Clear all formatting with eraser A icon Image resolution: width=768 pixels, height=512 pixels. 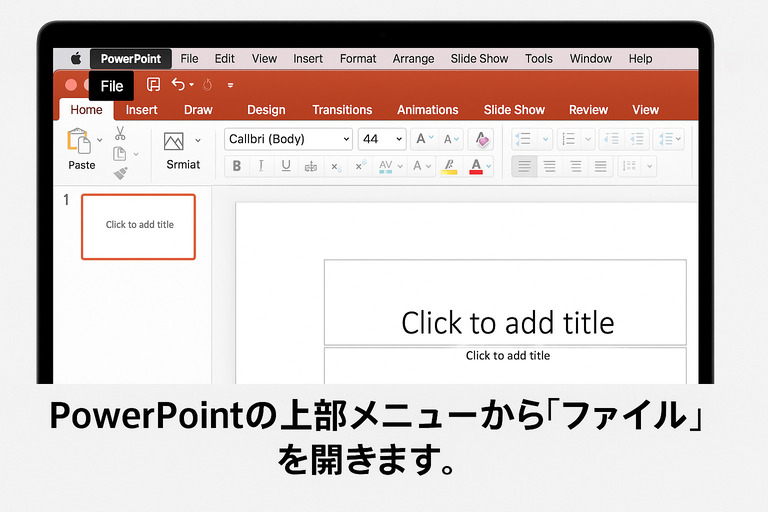(481, 140)
